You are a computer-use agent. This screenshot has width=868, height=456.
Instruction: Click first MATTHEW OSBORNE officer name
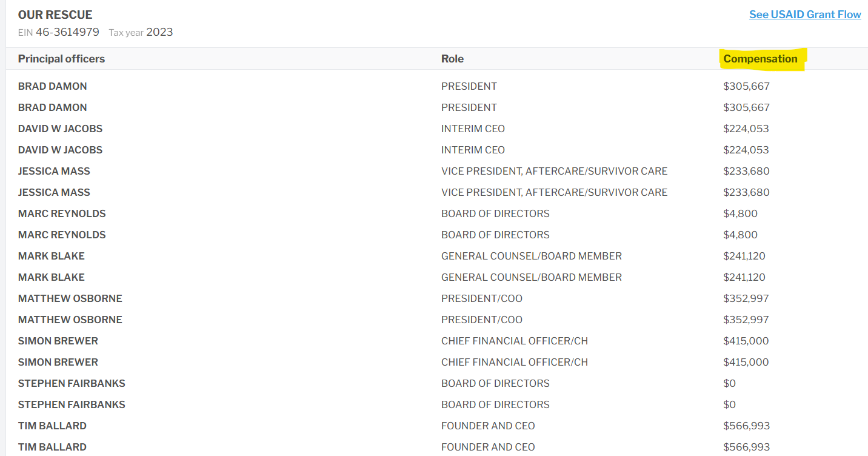click(x=70, y=298)
